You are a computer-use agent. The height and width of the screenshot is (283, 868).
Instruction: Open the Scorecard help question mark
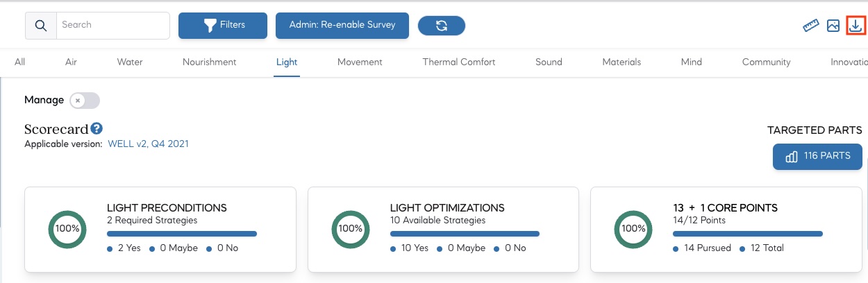[97, 128]
